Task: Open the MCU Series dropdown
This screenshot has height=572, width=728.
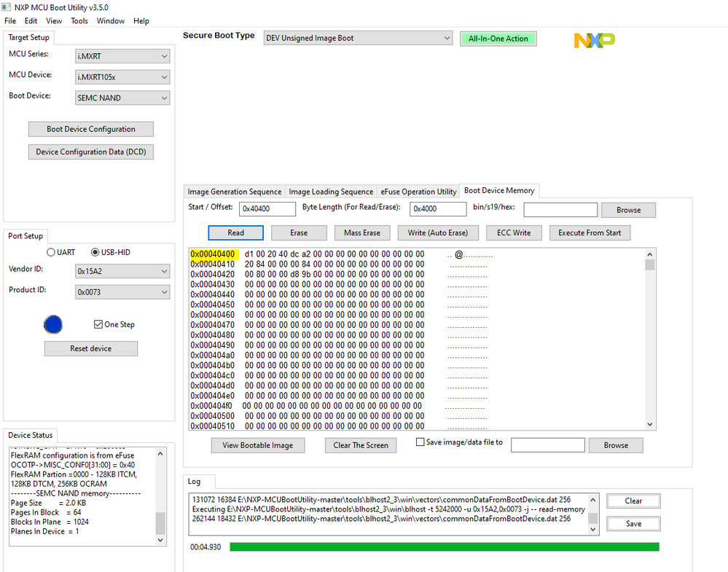Action: point(122,56)
